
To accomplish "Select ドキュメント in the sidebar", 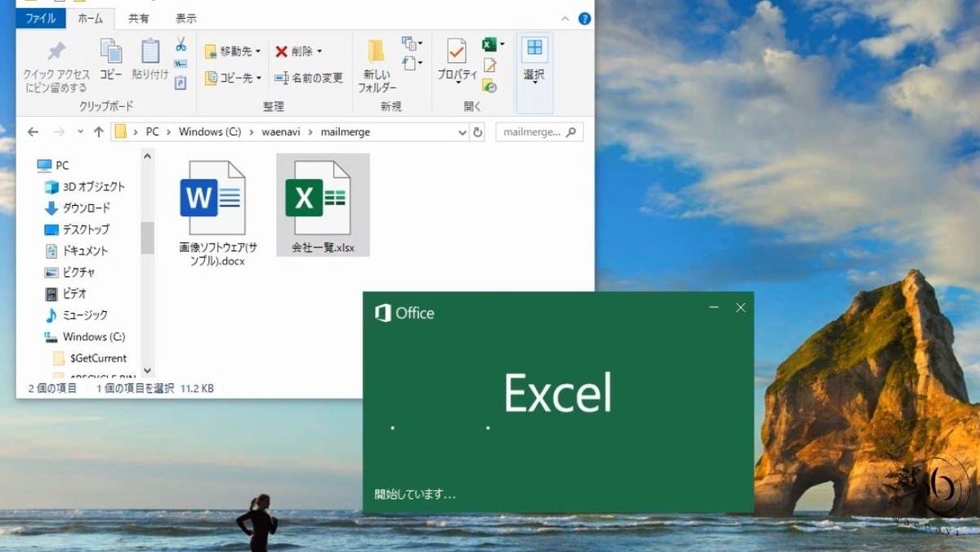I will (87, 251).
